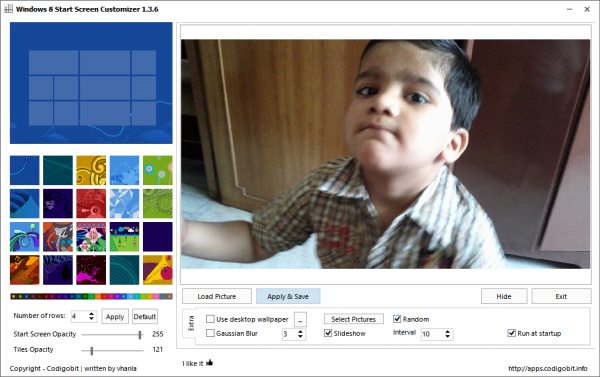Pick the dark purple creature background thumbnail
Viewport: 600px width, 377px height.
[58, 204]
